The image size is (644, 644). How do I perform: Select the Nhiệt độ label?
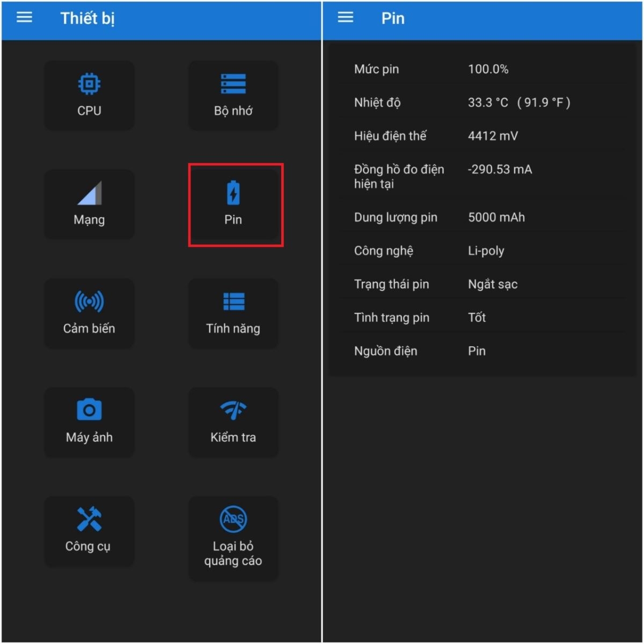377,103
